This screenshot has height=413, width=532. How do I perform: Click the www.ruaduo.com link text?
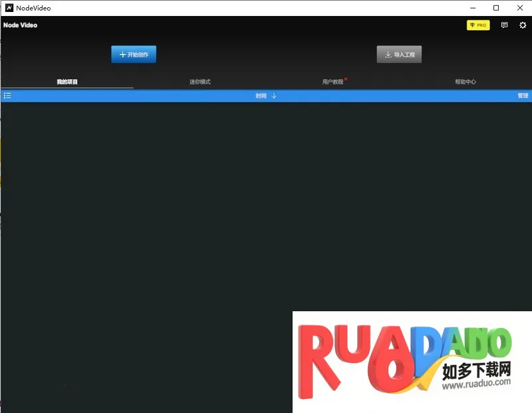click(x=476, y=384)
